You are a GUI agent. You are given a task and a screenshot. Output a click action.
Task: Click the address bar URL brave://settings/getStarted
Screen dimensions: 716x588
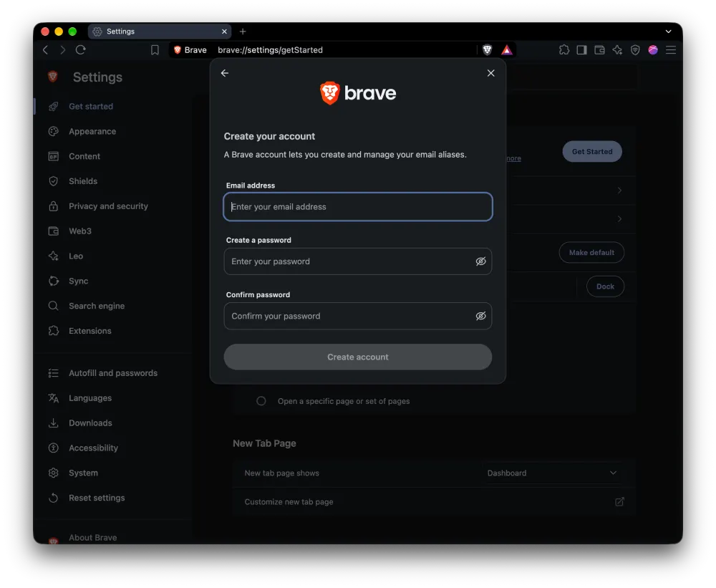(270, 50)
